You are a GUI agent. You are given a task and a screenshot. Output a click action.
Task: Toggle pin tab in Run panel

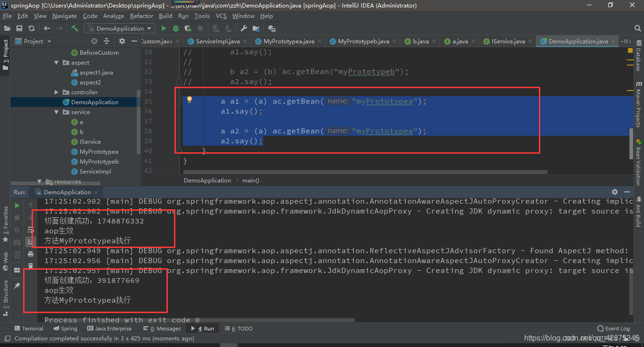(17, 286)
